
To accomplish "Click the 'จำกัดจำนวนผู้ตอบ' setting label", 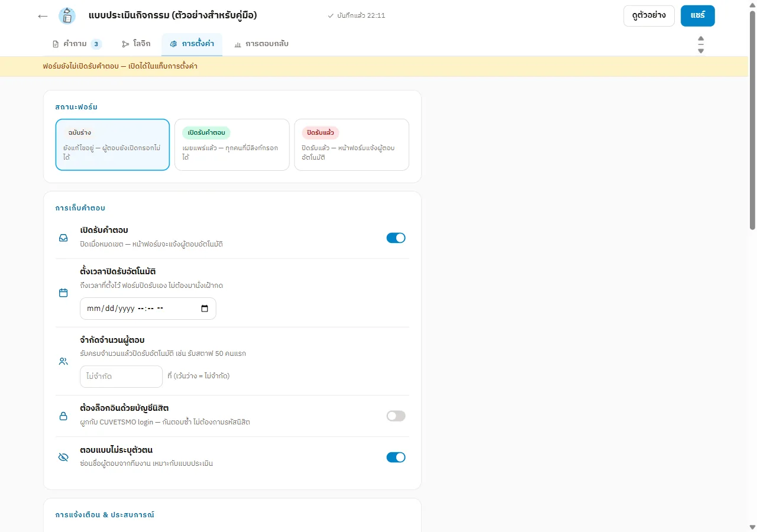I will coord(112,340).
